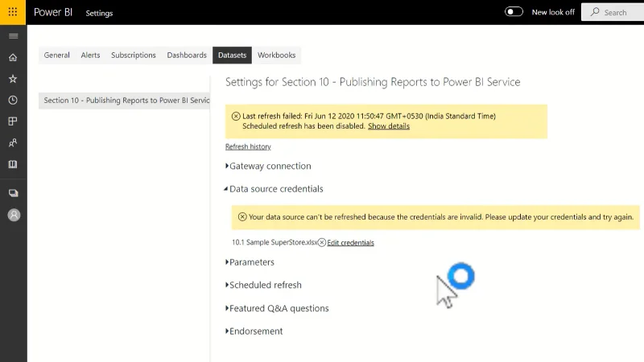Image resolution: width=644 pixels, height=362 pixels.
Task: Open Refresh history link
Action: [248, 146]
